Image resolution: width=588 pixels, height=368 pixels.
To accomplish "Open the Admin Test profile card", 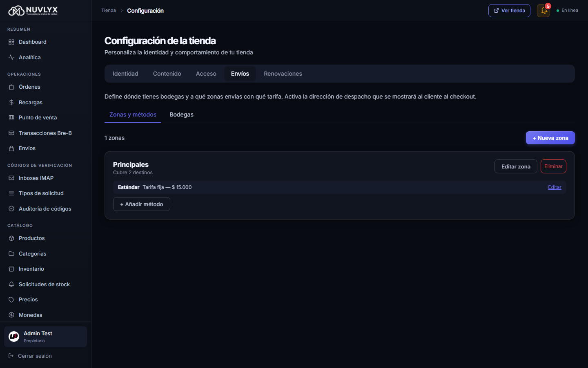I will [x=45, y=337].
